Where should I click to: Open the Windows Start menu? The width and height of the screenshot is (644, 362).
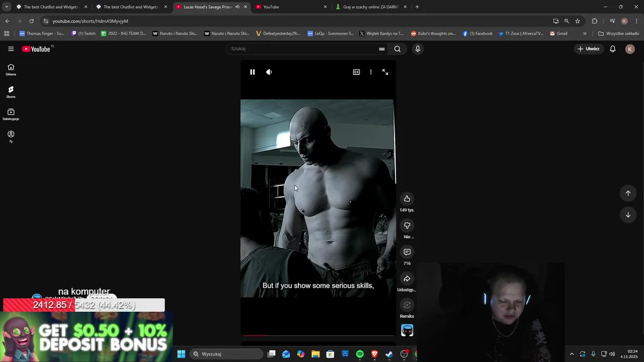tap(181, 354)
